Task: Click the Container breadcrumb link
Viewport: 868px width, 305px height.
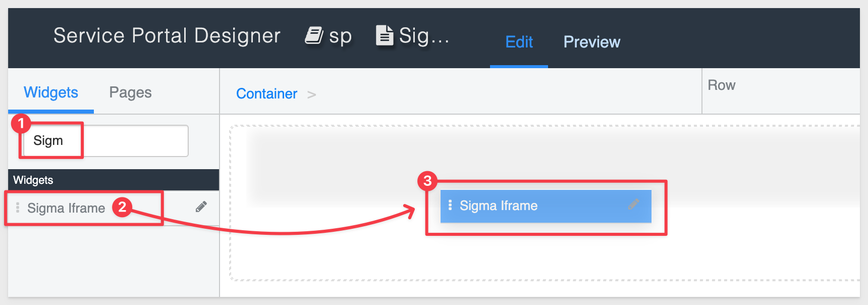Action: coord(266,94)
